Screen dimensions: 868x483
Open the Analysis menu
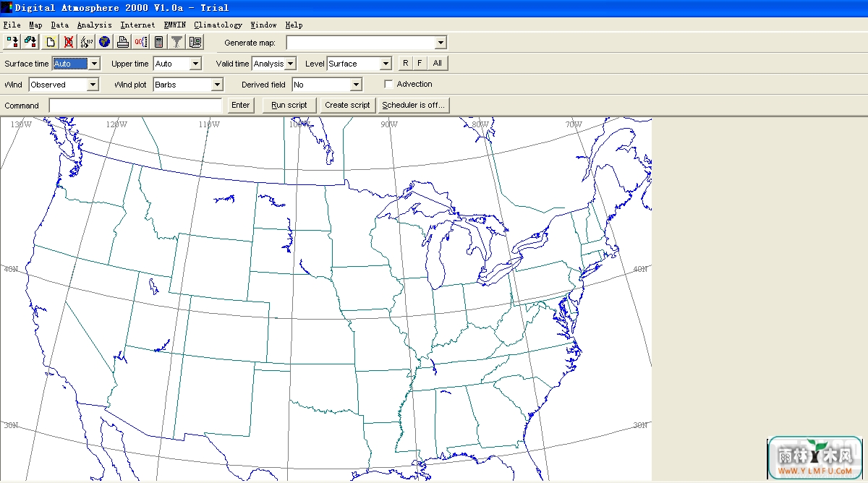[95, 25]
